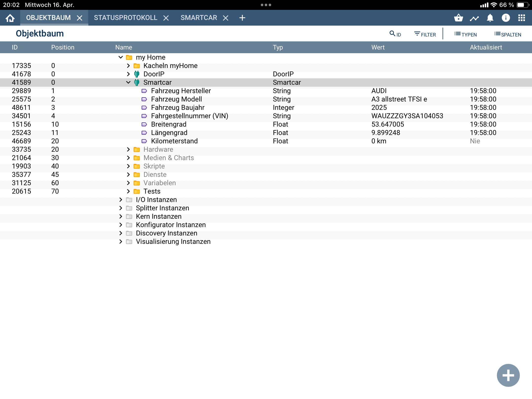The height and width of the screenshot is (399, 532).
Task: Close the Statusprotokoll tab
Action: [166, 18]
